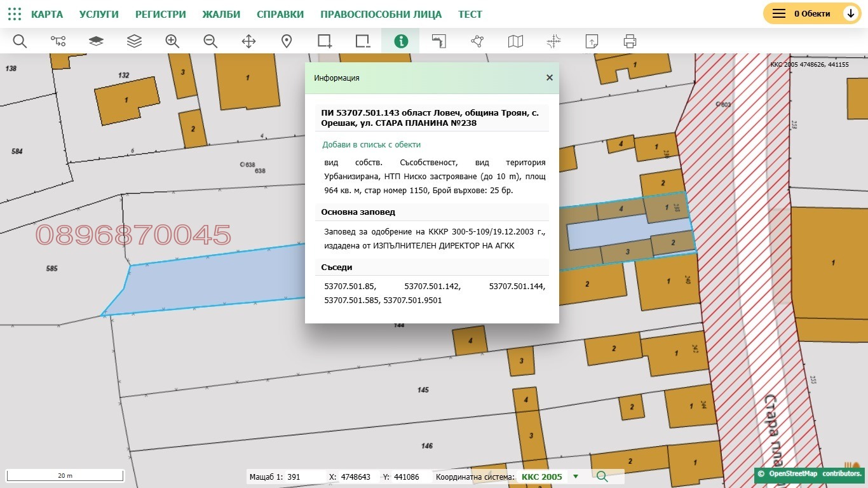The width and height of the screenshot is (868, 488).
Task: Open the РЕГИСТРИ menu
Action: point(161,14)
